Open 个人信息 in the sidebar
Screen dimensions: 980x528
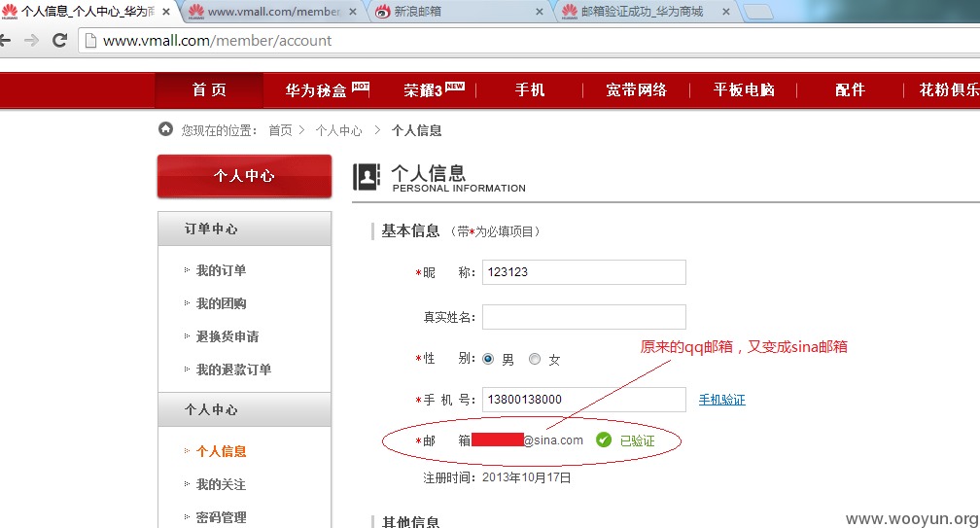(x=221, y=451)
